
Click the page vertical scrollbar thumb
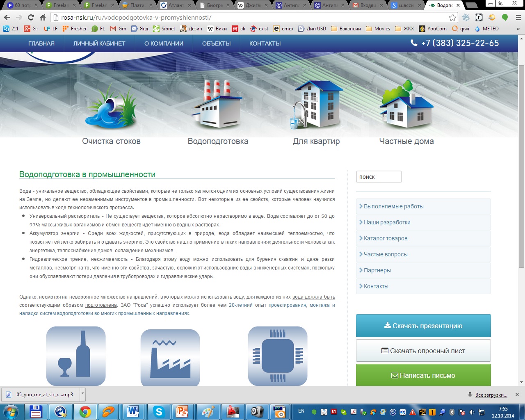521,166
